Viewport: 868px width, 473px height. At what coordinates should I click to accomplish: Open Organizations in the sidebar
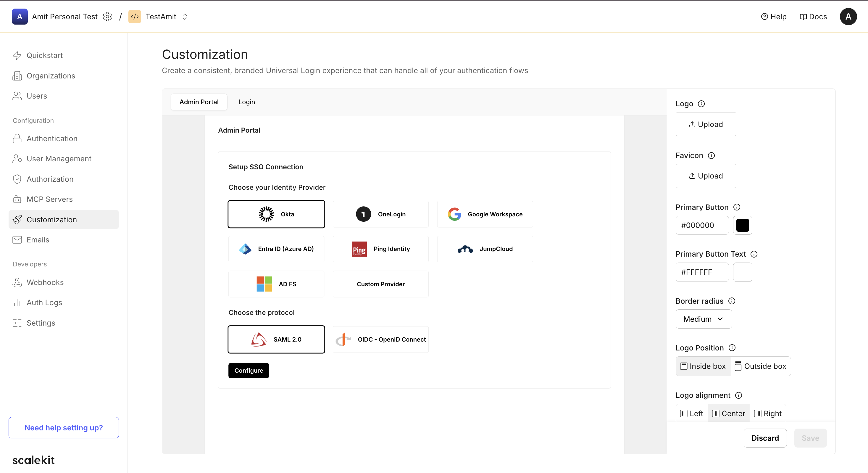(63, 75)
